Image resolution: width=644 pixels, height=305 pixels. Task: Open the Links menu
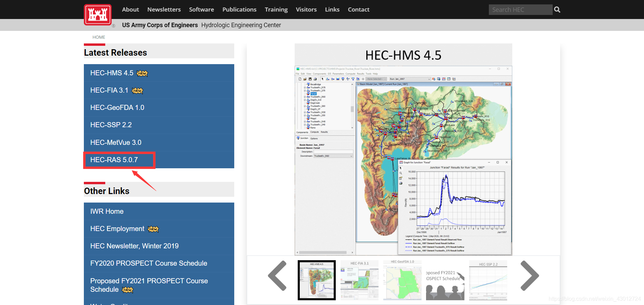click(332, 9)
